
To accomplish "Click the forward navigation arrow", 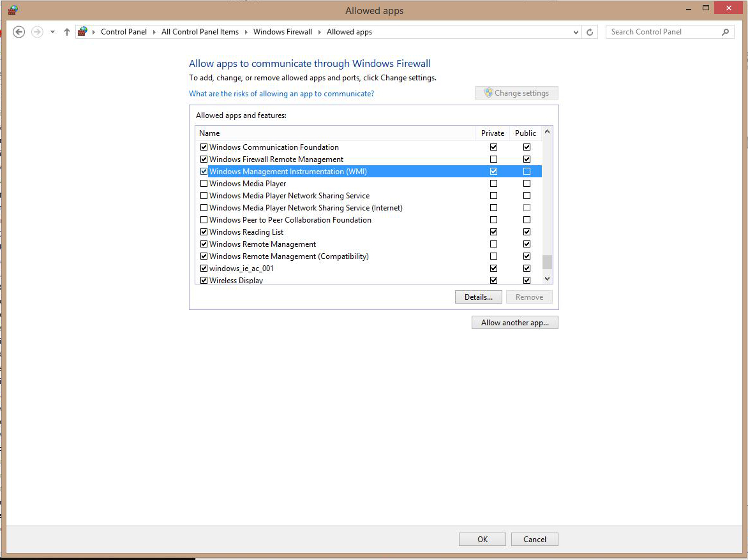I will 37,32.
